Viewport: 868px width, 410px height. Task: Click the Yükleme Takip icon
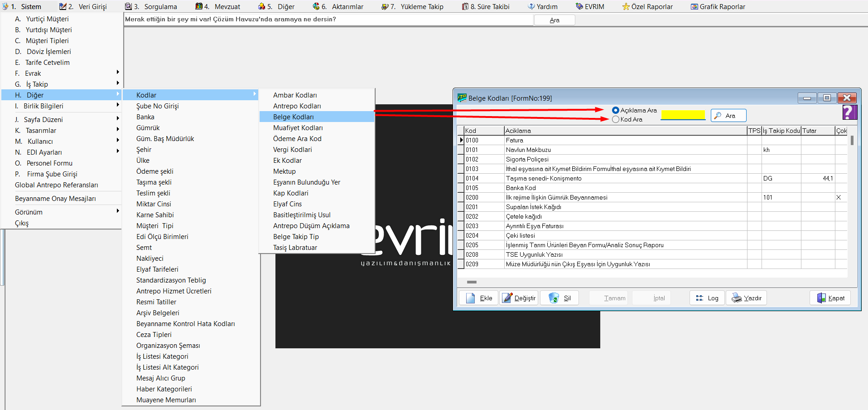tap(385, 6)
